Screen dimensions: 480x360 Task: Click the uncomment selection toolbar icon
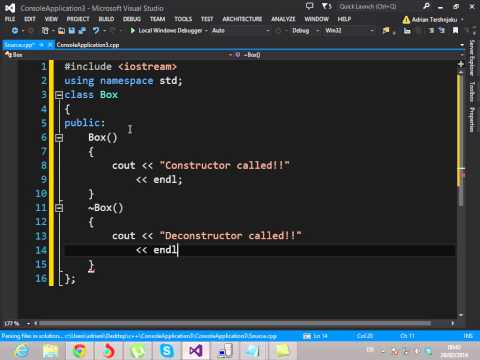442,31
